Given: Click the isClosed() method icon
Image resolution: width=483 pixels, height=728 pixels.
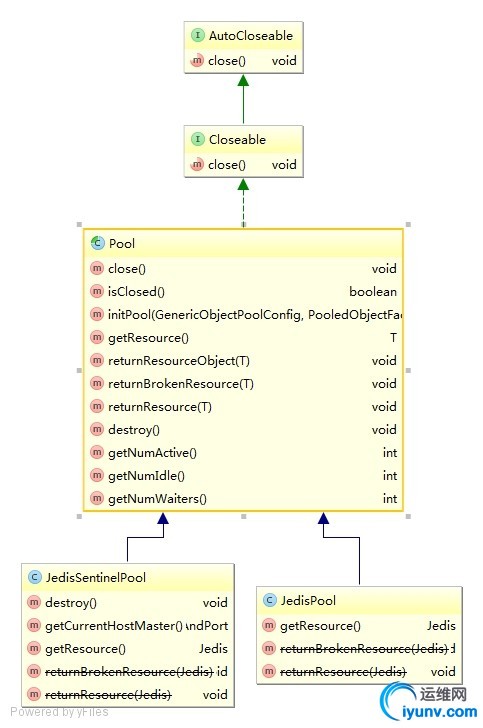Looking at the screenshot, I should (x=97, y=292).
